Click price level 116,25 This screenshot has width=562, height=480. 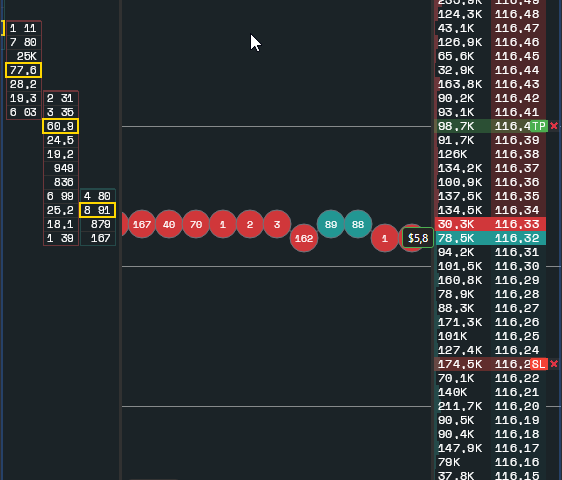pos(517,336)
